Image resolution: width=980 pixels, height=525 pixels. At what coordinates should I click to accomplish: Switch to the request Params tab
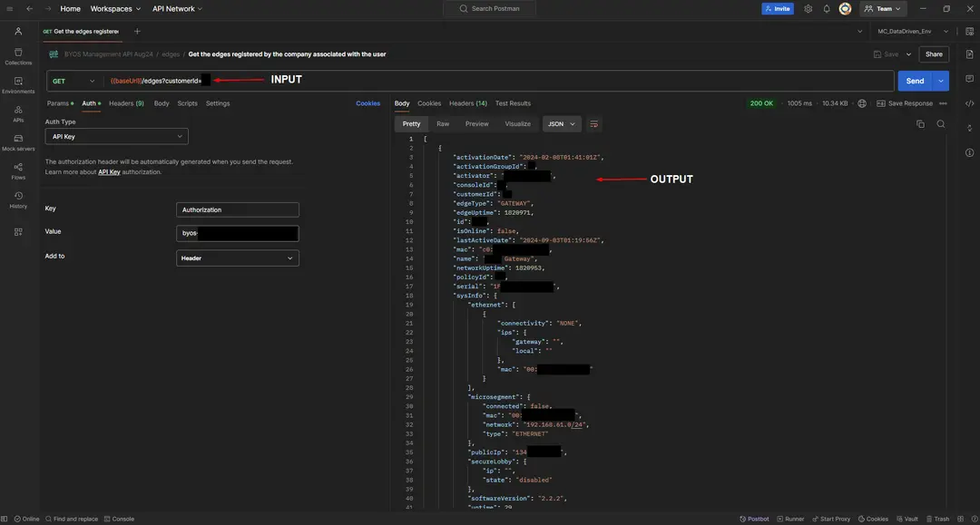pos(60,103)
